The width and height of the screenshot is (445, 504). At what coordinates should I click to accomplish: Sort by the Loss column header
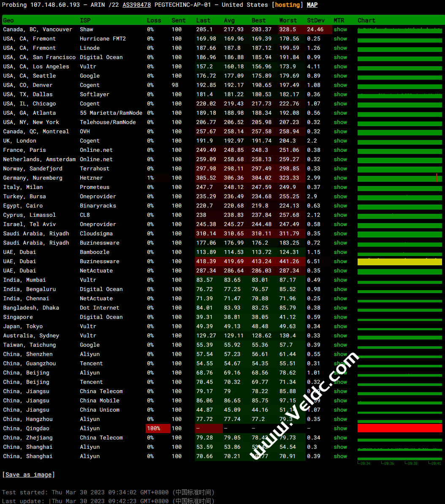click(154, 20)
